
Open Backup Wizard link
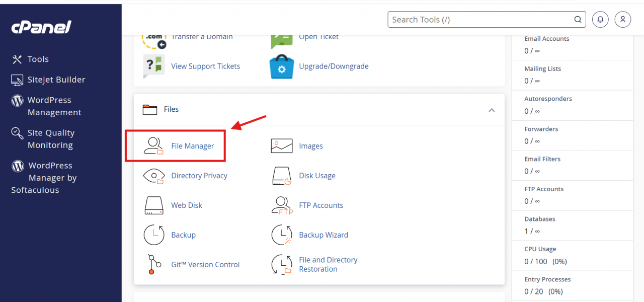324,235
